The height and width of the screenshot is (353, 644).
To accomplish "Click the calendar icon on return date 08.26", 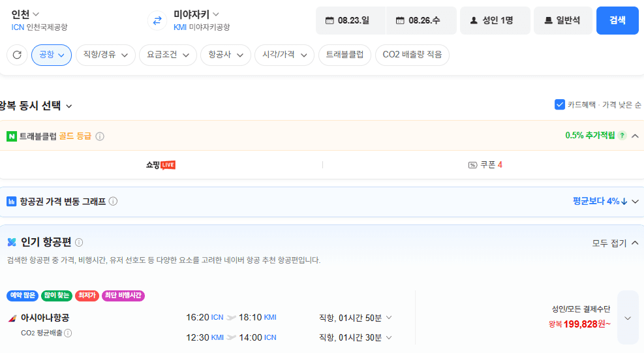I will (400, 20).
